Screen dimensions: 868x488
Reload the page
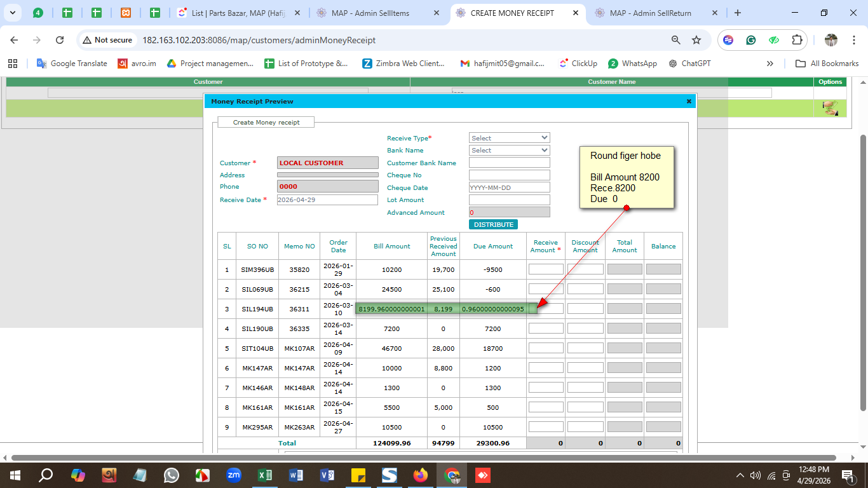[60, 40]
